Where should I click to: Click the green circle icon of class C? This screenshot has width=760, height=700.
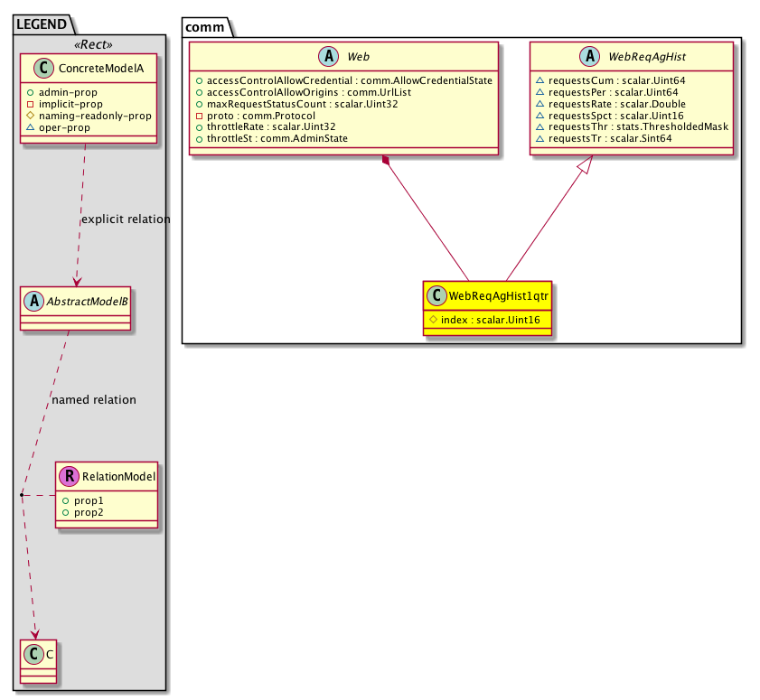33,654
